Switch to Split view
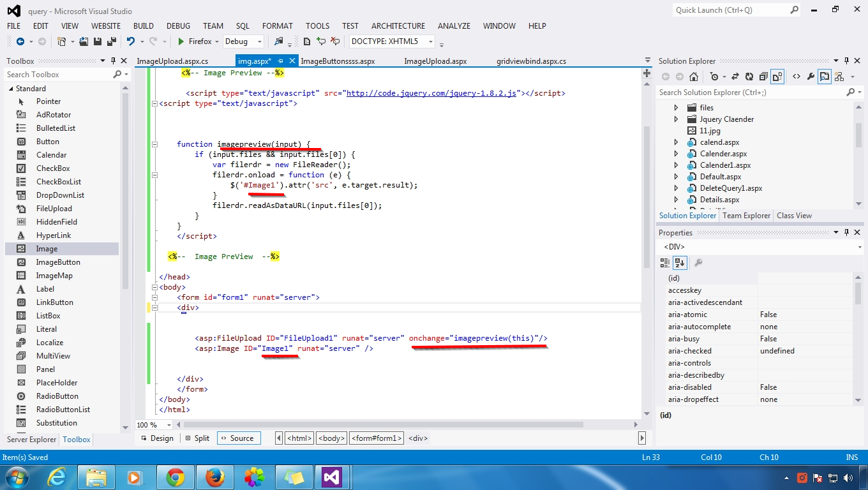Image resolution: width=868 pixels, height=490 pixels. [197, 438]
